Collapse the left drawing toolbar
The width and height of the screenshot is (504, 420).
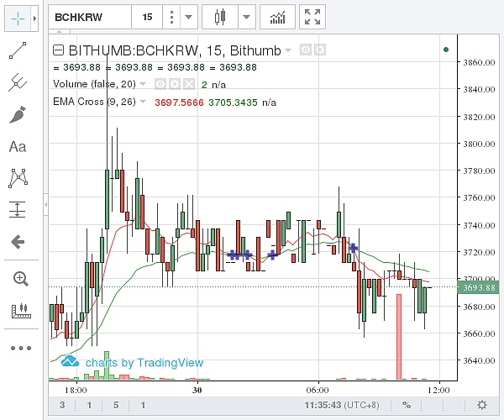(x=46, y=204)
